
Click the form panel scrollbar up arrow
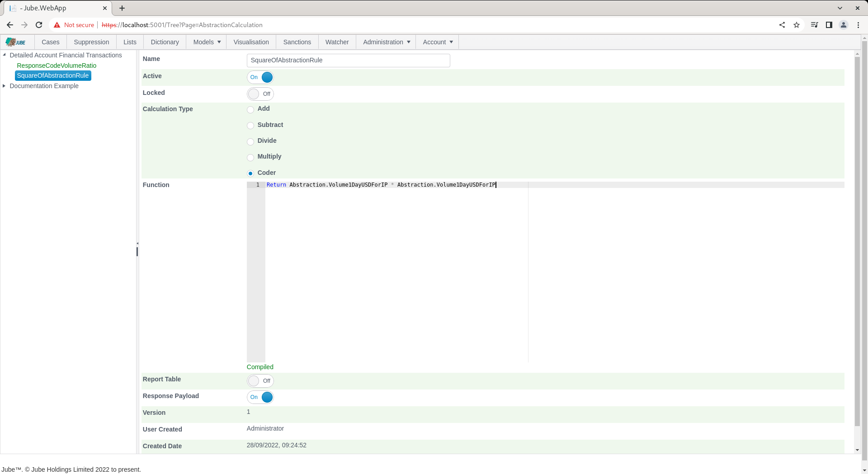[857, 54]
